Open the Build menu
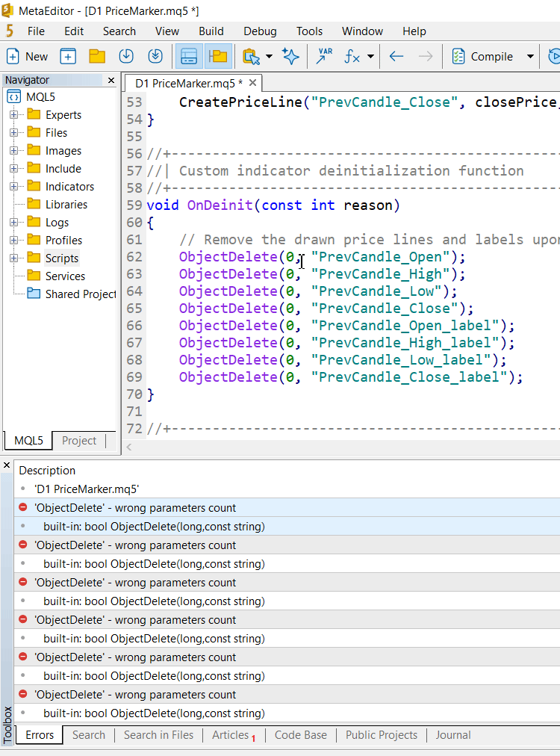The height and width of the screenshot is (756, 560). pos(211,31)
